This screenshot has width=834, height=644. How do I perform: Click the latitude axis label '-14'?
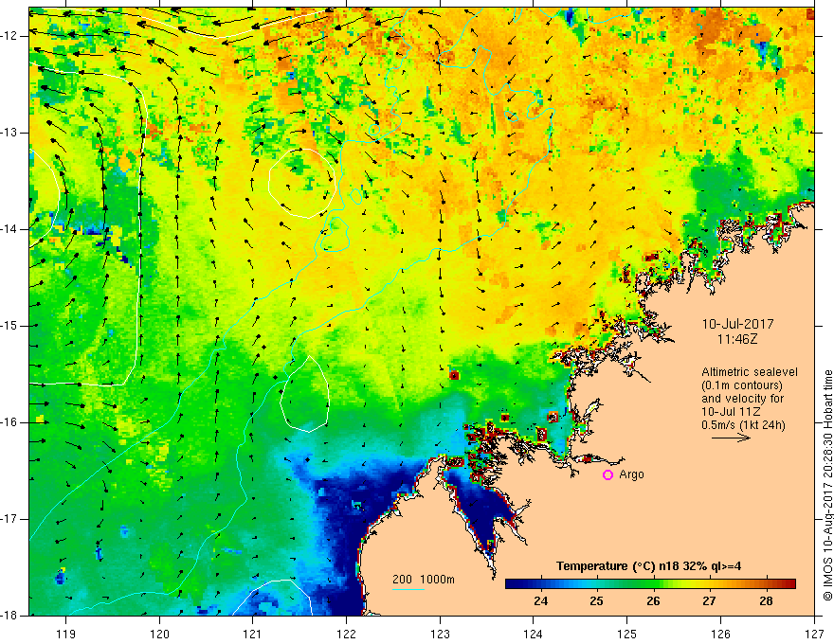[x=11, y=229]
